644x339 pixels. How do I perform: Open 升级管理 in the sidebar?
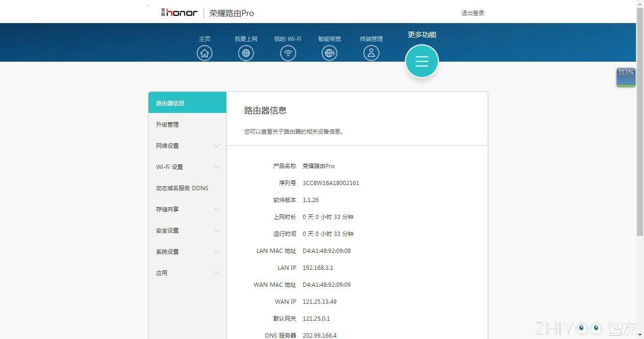coord(187,124)
